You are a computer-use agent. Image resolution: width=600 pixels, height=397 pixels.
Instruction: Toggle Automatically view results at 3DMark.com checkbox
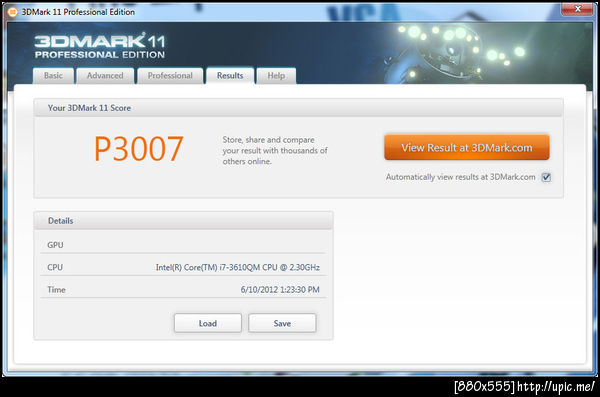(546, 177)
